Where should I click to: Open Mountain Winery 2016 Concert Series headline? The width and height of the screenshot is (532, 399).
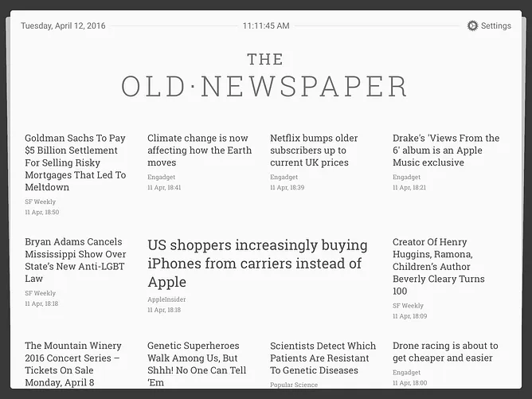[x=73, y=364]
